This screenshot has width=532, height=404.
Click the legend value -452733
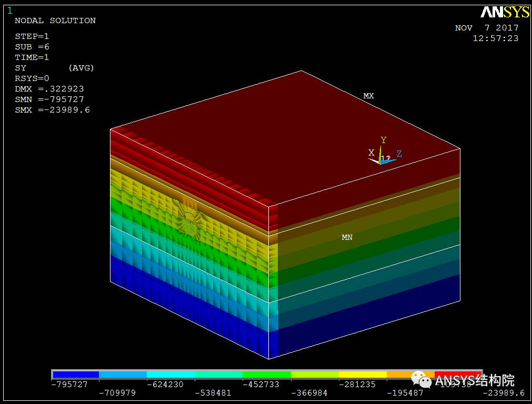coord(261,385)
